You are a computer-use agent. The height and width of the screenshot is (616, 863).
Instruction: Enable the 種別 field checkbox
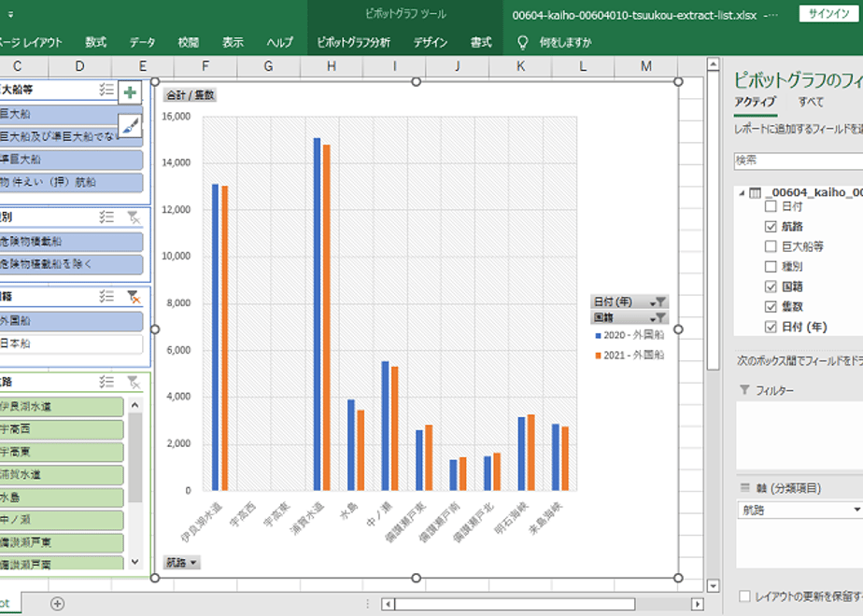771,267
